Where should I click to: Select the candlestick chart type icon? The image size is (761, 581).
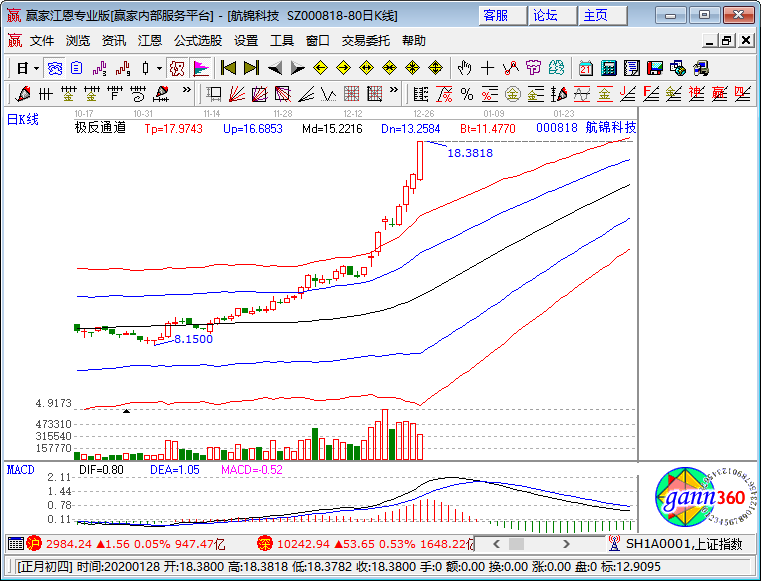(146, 68)
